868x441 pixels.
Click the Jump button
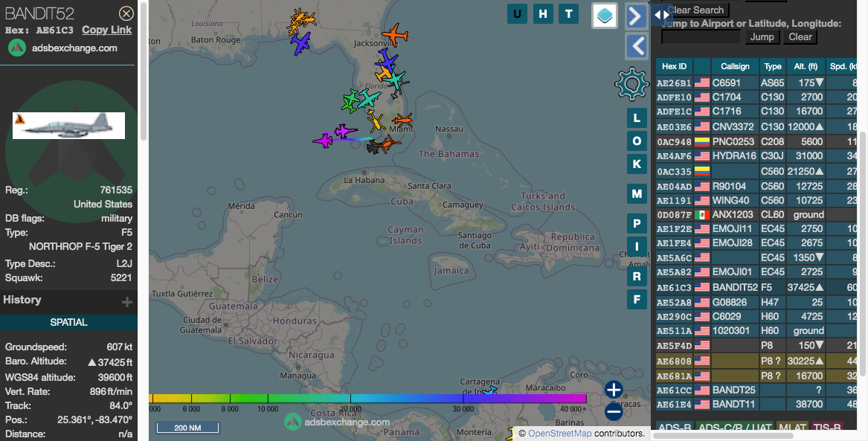click(x=762, y=37)
